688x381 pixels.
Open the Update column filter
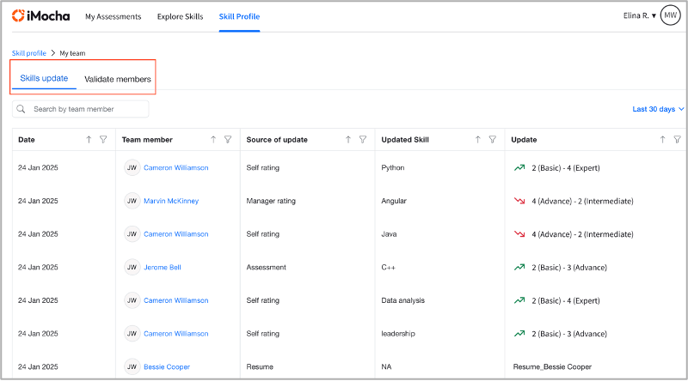pyautogui.click(x=677, y=140)
